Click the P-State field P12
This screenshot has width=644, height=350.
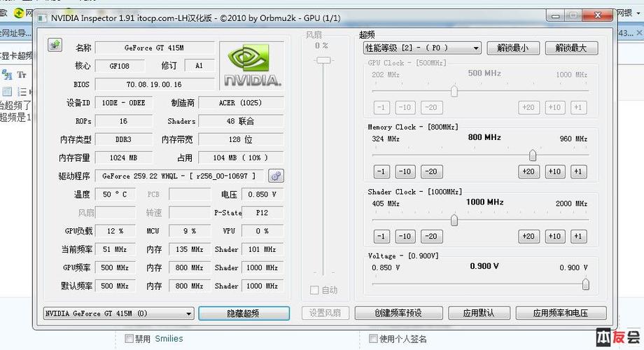point(262,213)
